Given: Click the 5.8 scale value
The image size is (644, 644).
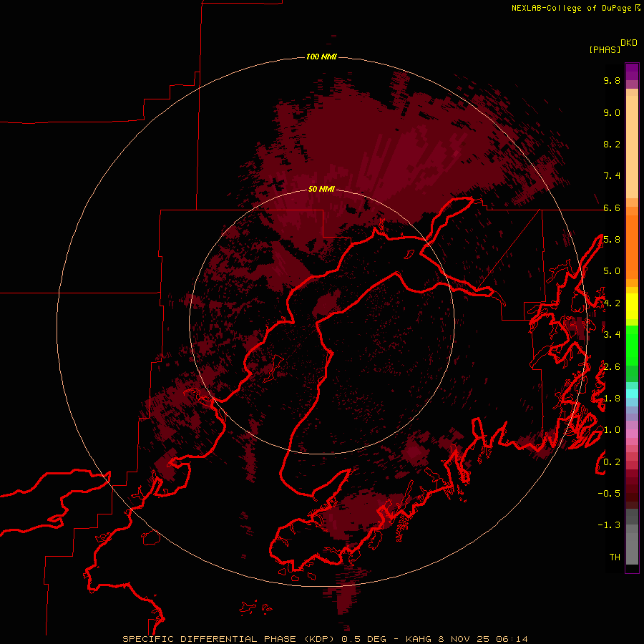Looking at the screenshot, I should [x=612, y=240].
